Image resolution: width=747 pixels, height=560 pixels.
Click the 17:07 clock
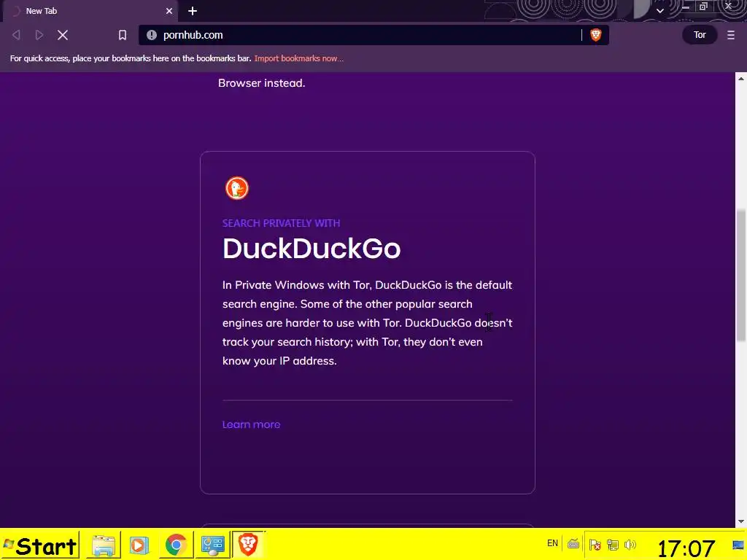[x=686, y=548]
